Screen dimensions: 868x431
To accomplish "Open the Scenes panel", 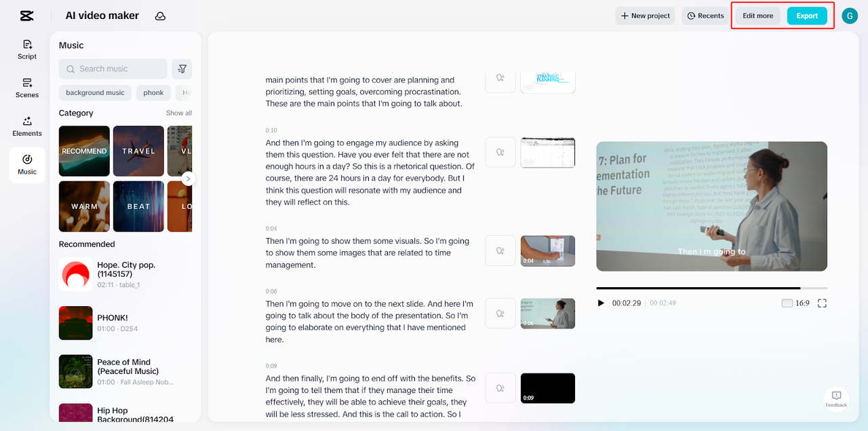I will click(x=27, y=88).
